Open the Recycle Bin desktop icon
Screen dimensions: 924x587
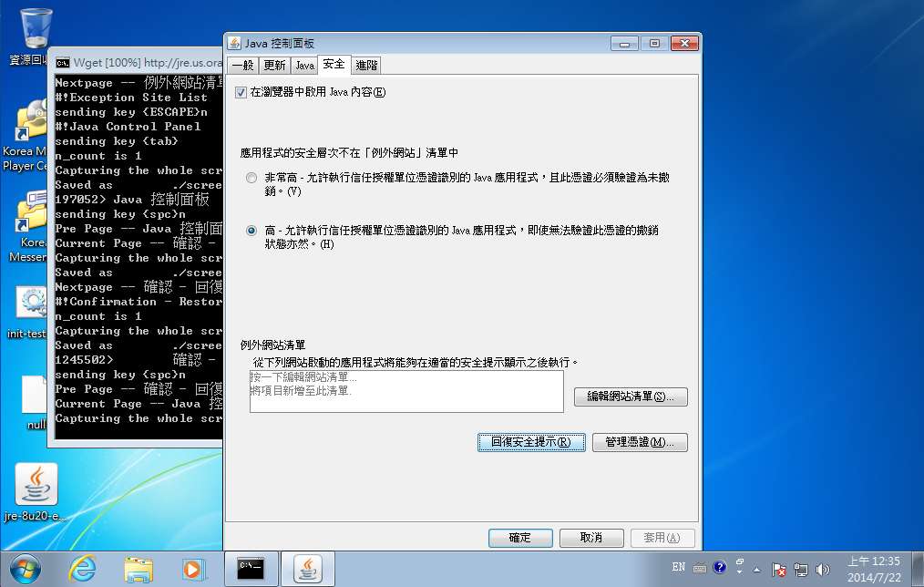(x=35, y=29)
